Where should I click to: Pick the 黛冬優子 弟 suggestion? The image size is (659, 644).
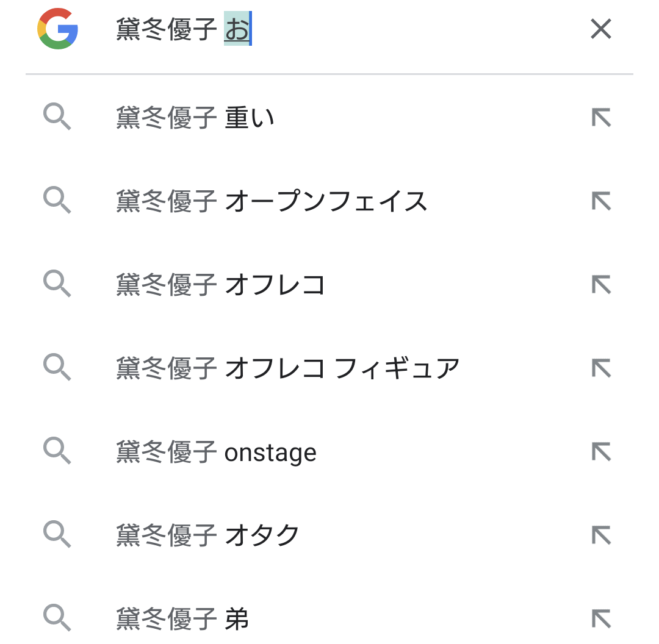click(182, 620)
